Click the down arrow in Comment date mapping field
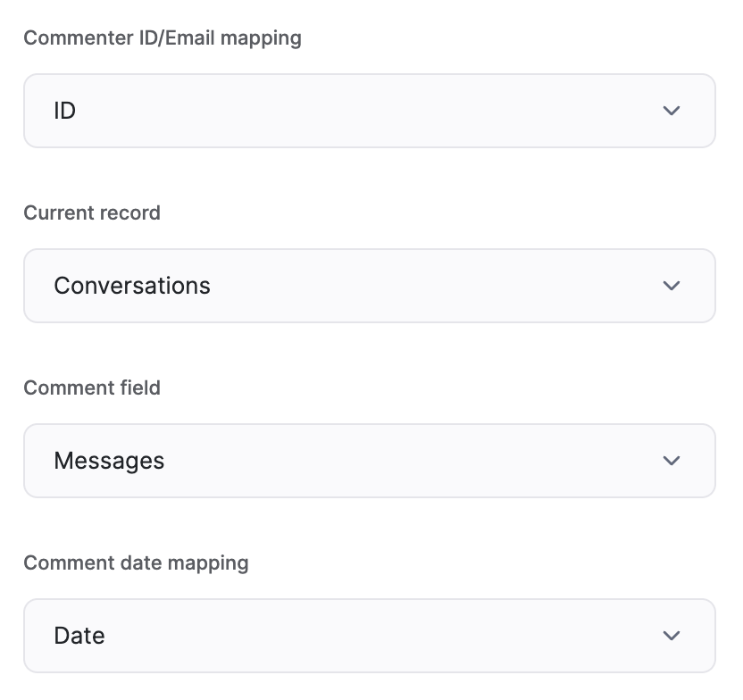This screenshot has width=743, height=700. click(671, 636)
